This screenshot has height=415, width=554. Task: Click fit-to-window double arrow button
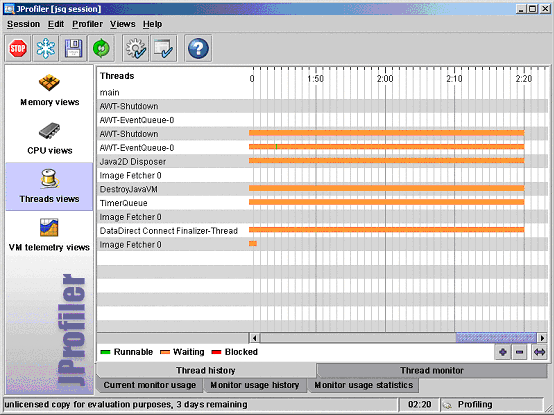(540, 352)
